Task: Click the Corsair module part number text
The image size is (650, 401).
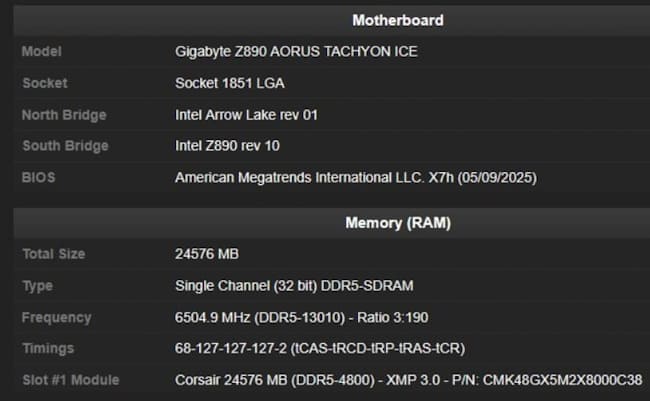Action: point(560,381)
